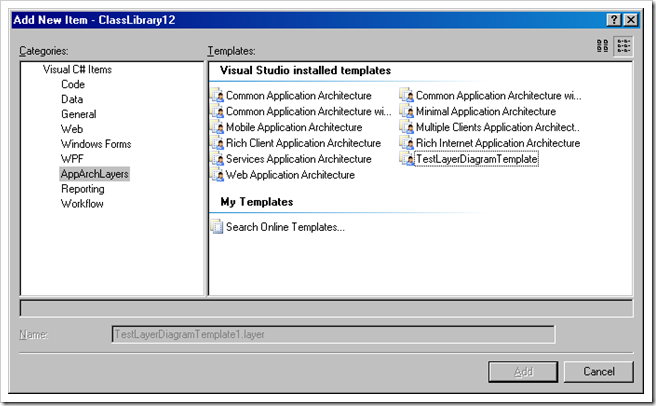This screenshot has width=656, height=406.
Task: Choose Common Application Architecture template name
Action: 299,95
